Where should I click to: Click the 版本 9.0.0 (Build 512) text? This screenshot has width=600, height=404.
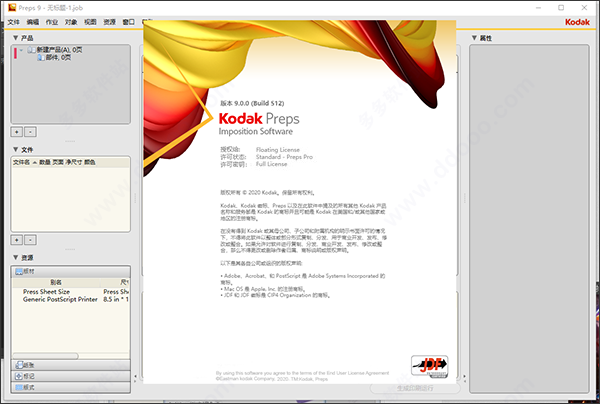(x=252, y=103)
